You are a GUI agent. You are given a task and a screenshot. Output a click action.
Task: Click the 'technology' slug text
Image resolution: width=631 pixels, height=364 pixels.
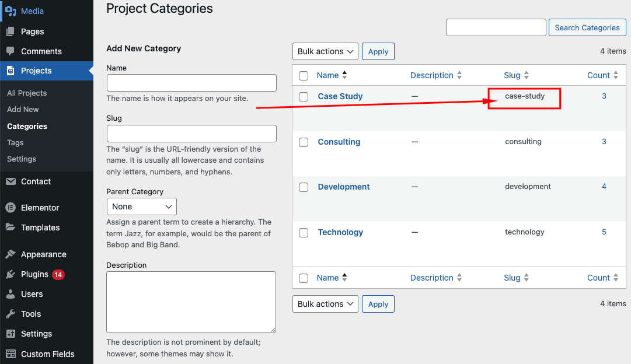coord(525,232)
